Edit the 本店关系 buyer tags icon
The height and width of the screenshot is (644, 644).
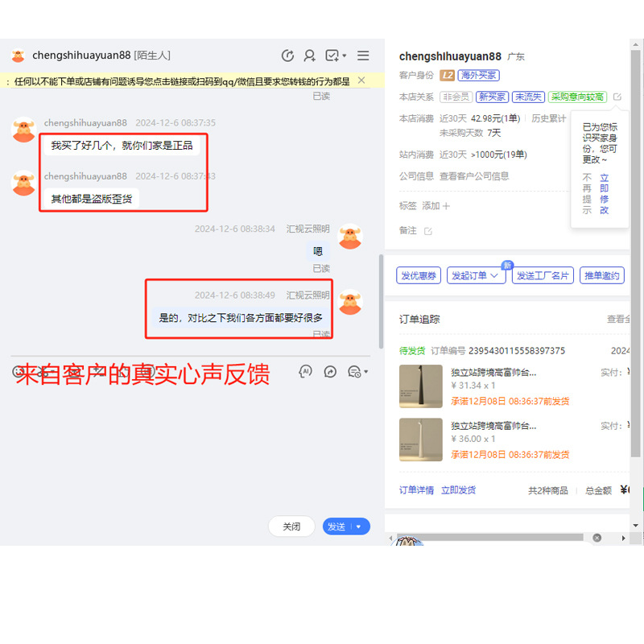(617, 97)
